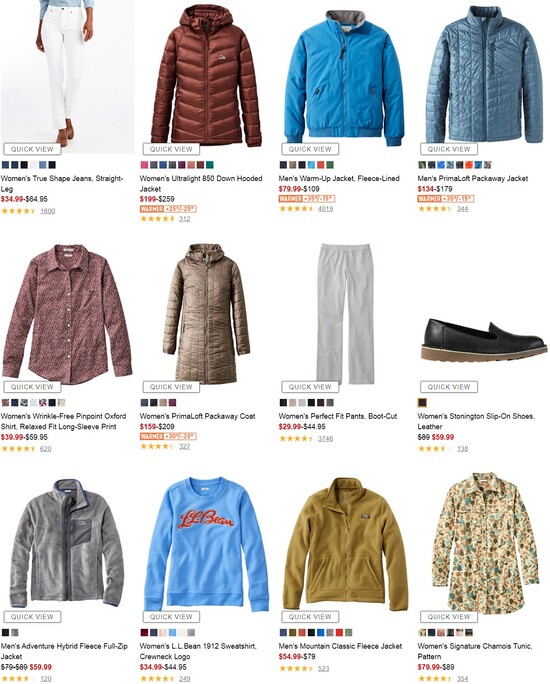Click Quick View on Women's Stonington Slip-On Shoes
This screenshot has width=550, height=684.
tap(449, 387)
